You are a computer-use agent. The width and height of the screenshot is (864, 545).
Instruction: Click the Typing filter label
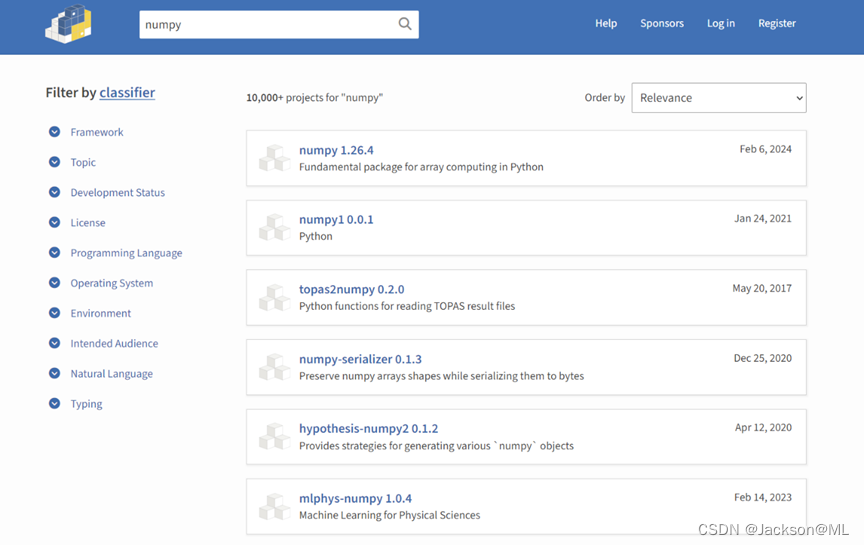point(87,404)
